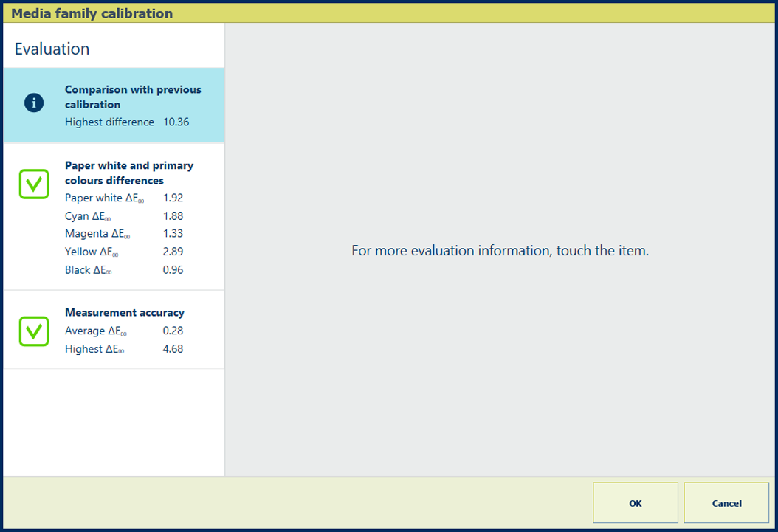Click the Highest ΔE 4.68 row
Viewport: 778px width, 532px height.
(x=124, y=349)
